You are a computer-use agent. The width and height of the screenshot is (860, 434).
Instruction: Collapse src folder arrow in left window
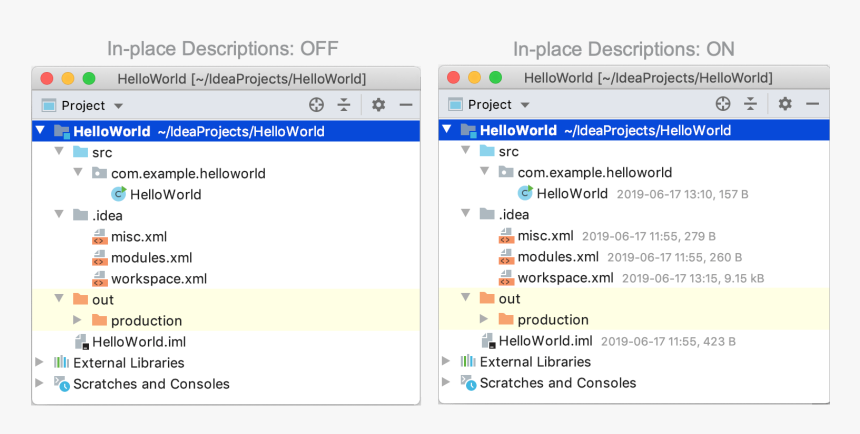click(59, 151)
